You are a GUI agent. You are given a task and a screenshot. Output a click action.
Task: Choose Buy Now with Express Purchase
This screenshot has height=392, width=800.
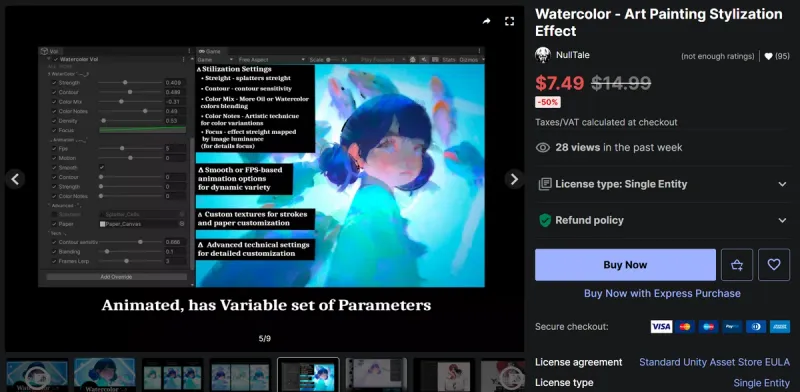pyautogui.click(x=662, y=293)
